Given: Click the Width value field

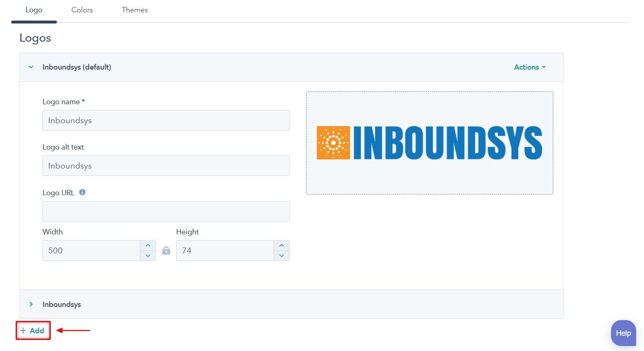Looking at the screenshot, I should tap(92, 250).
